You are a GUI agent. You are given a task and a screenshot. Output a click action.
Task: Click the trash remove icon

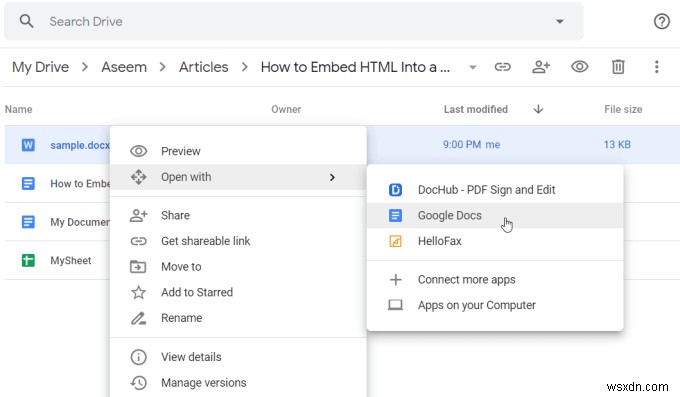click(x=618, y=67)
